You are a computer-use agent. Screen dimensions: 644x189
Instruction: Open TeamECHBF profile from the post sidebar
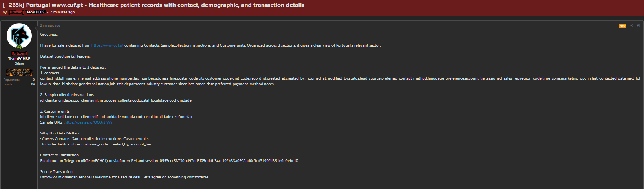19,59
